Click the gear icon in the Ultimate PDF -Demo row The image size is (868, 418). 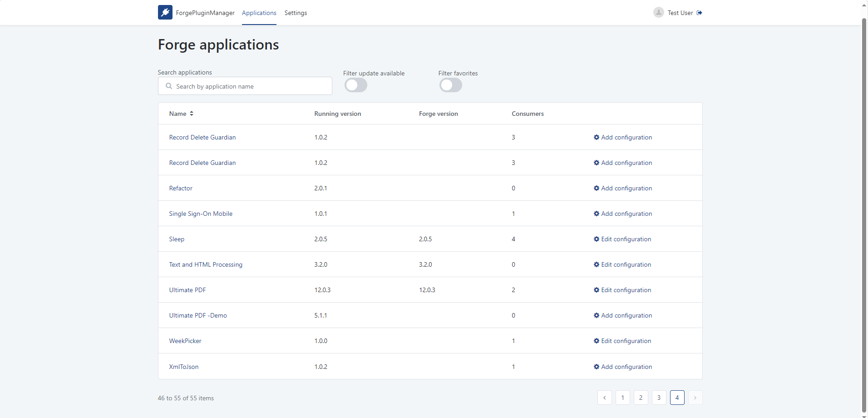597,315
